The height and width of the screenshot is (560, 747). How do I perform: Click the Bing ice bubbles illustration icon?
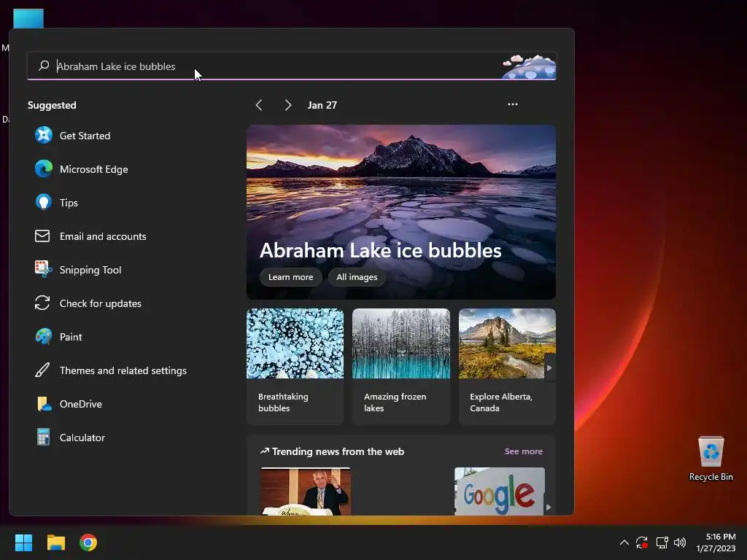pos(529,66)
